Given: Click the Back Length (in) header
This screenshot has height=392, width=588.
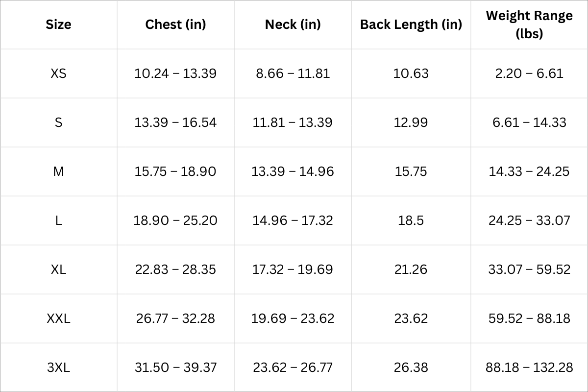Looking at the screenshot, I should tap(411, 24).
